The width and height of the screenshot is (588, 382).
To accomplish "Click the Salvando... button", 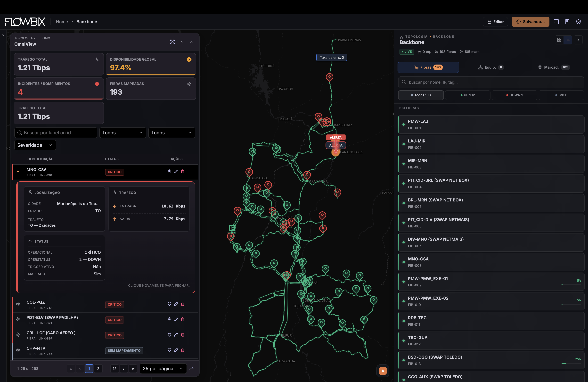I will coord(531,22).
